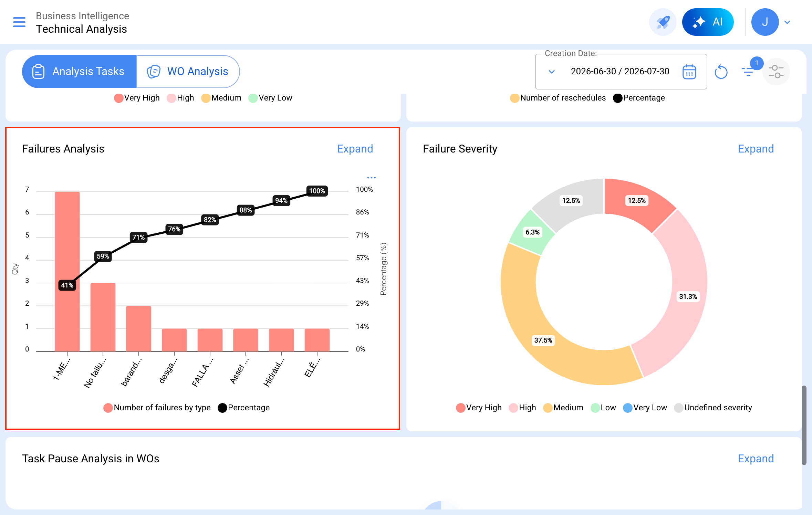Viewport: 812px width, 515px height.
Task: Expand the Task Pause Analysis panel
Action: (x=756, y=459)
